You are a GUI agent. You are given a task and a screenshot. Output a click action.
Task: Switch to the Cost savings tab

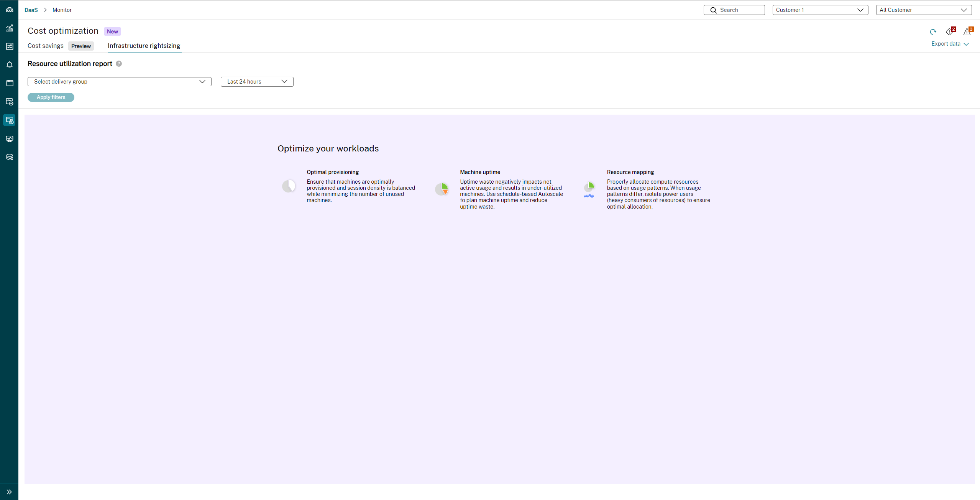point(46,46)
